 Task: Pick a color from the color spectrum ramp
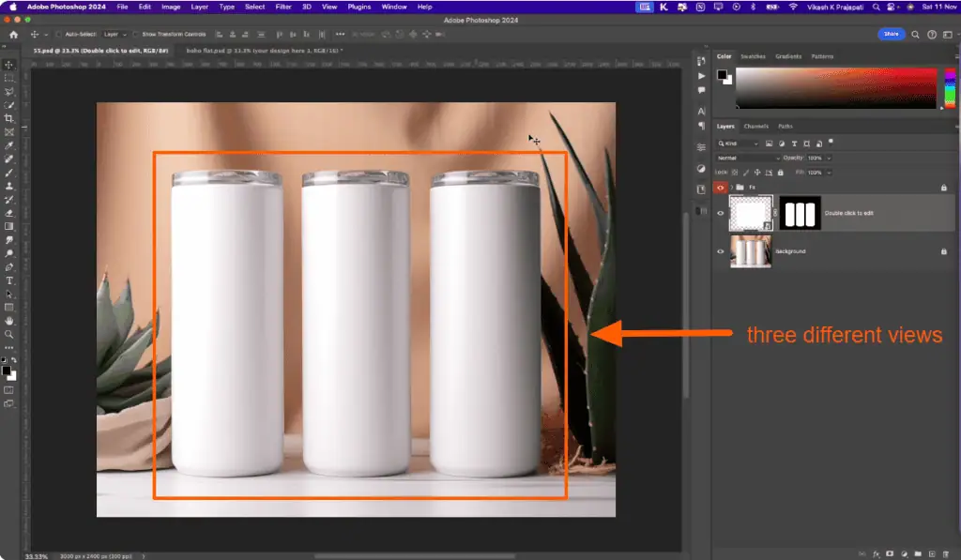click(835, 84)
